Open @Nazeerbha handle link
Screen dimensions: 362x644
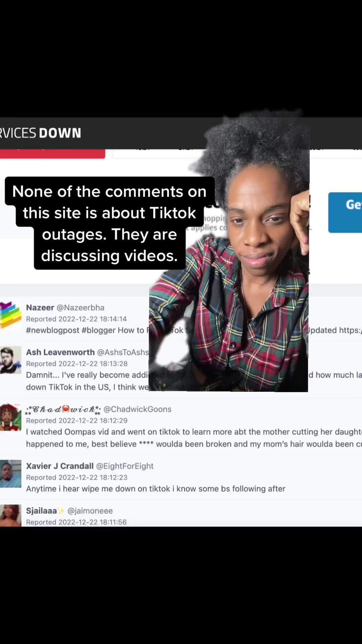click(80, 308)
